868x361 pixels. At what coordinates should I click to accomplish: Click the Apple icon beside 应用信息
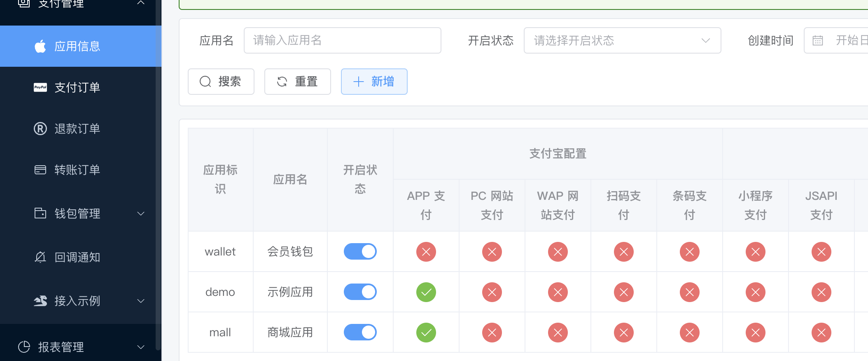pyautogui.click(x=40, y=46)
